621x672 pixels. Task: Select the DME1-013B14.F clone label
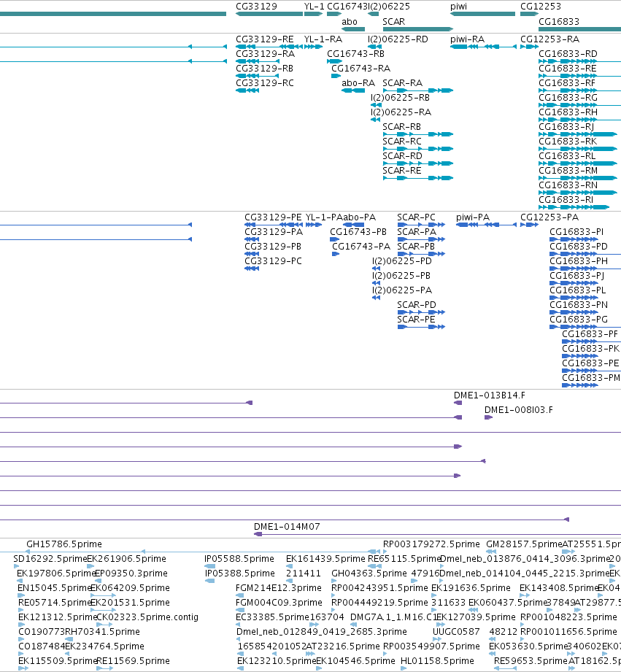tap(490, 395)
